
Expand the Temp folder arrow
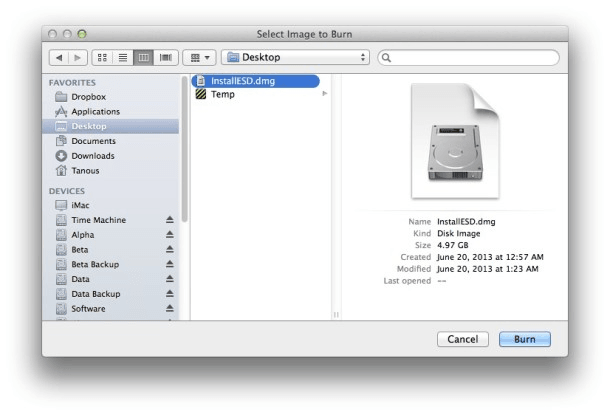tap(324, 93)
